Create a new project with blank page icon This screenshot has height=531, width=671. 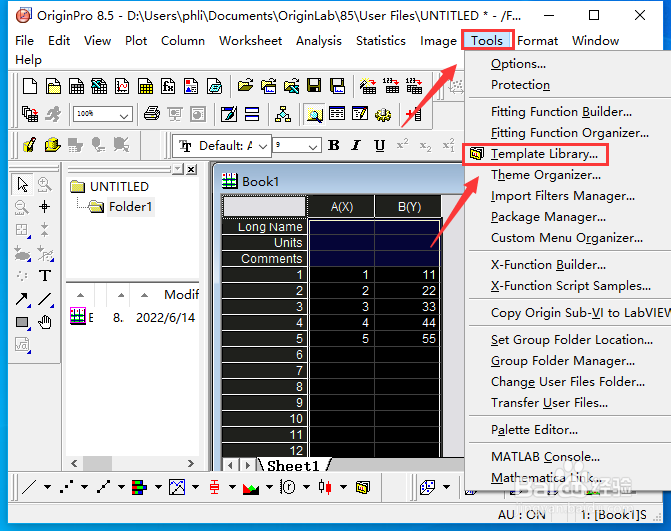pyautogui.click(x=30, y=86)
